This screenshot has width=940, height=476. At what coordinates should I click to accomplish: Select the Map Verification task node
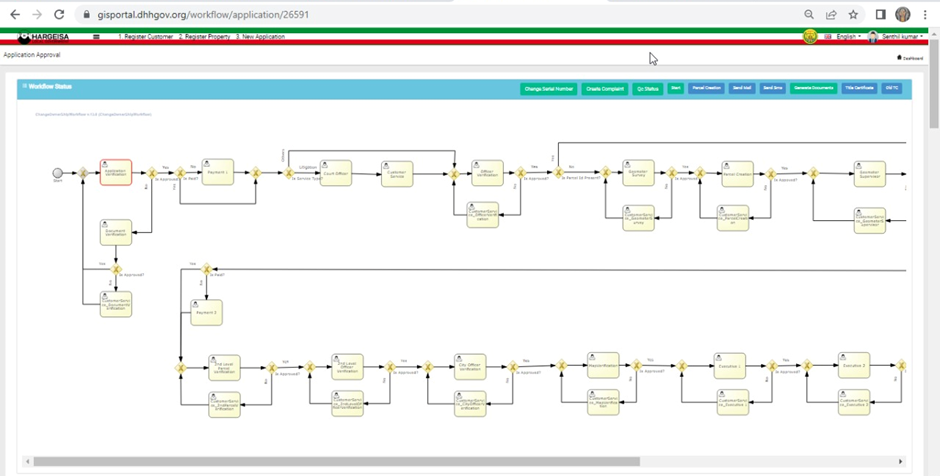click(x=603, y=365)
